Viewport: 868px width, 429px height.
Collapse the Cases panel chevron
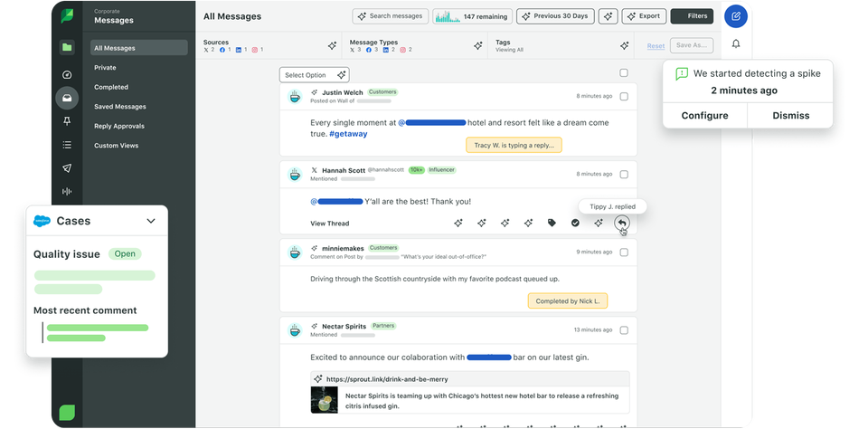[151, 221]
